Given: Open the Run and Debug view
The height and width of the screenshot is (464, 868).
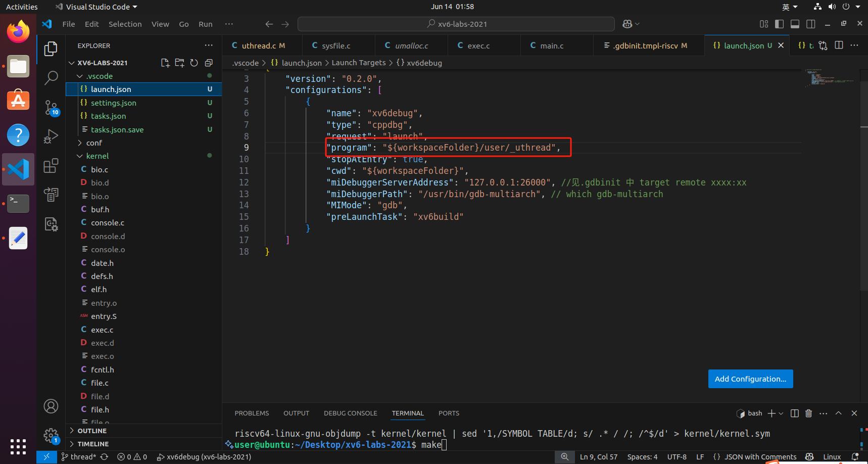Looking at the screenshot, I should tap(51, 136).
